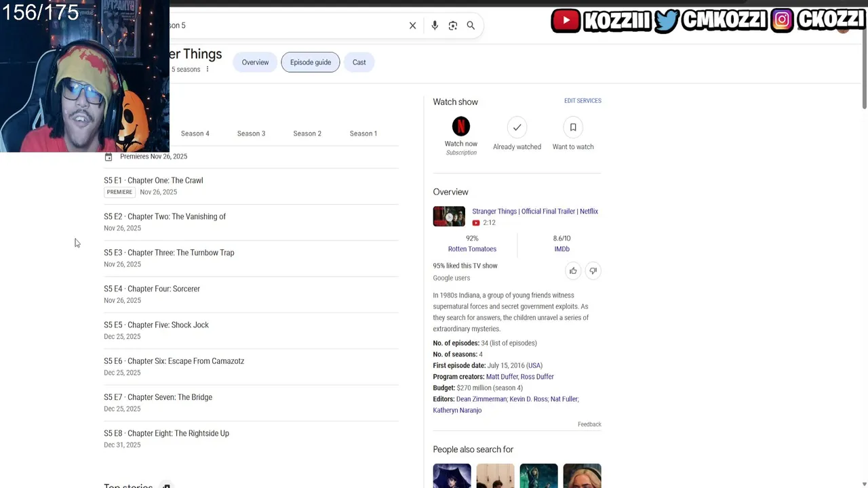Open the first People also search for thumbnail
868x488 pixels.
452,476
